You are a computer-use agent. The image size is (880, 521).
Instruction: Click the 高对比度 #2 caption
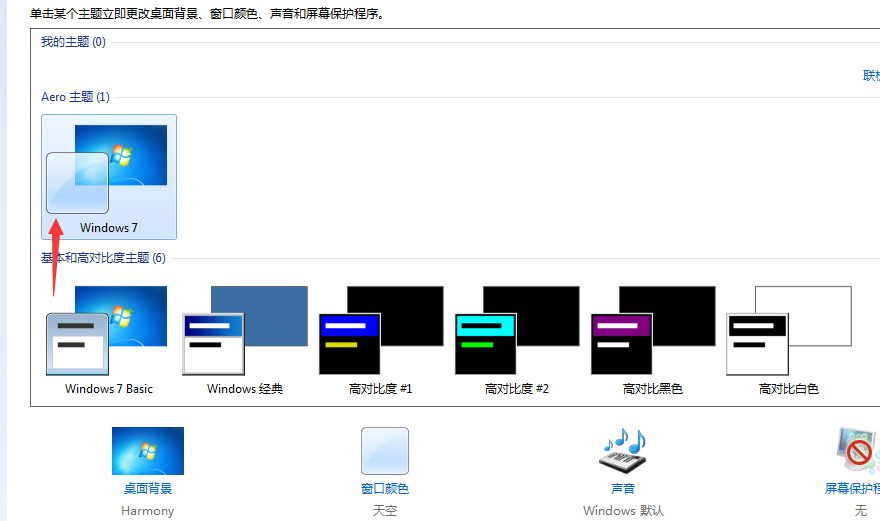[x=517, y=389]
